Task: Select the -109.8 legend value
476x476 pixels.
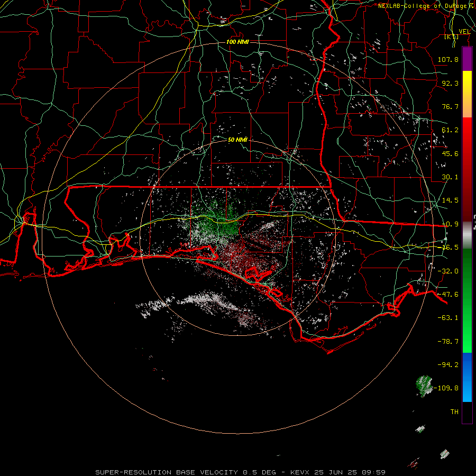Action: 446,388
